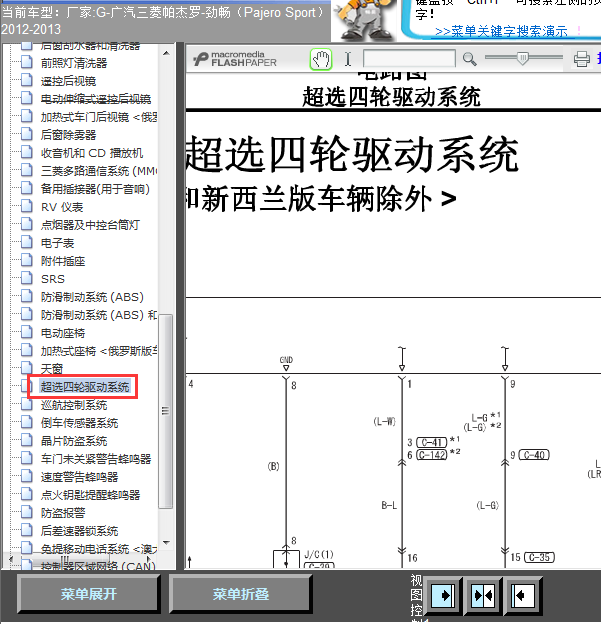The image size is (601, 624).
Task: Click the B-L wire color label
Action: (389, 505)
